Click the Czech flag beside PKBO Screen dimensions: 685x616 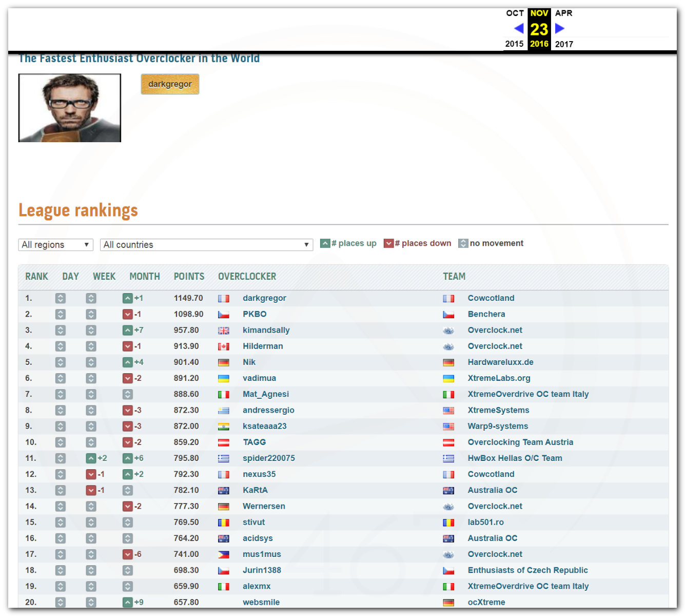[x=224, y=314]
